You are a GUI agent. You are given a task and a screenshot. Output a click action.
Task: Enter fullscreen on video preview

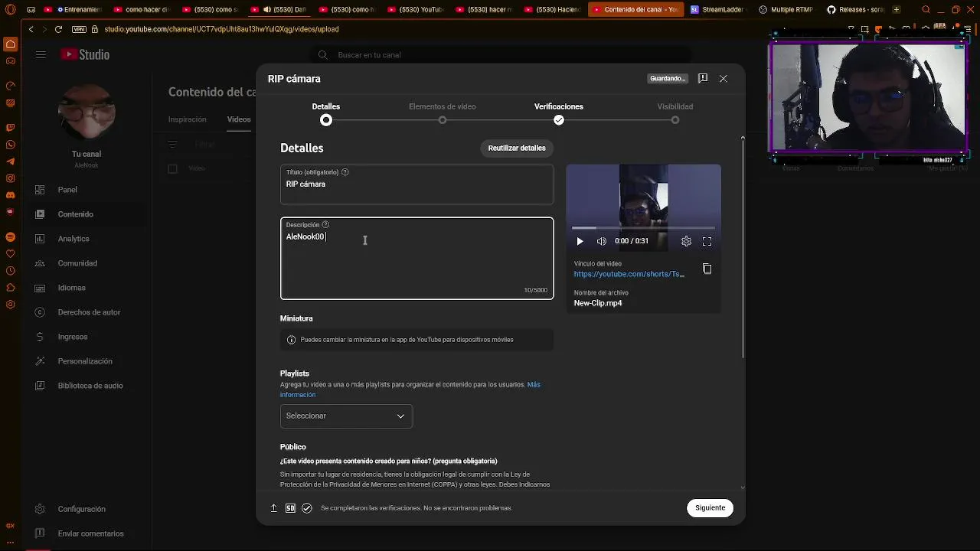707,241
